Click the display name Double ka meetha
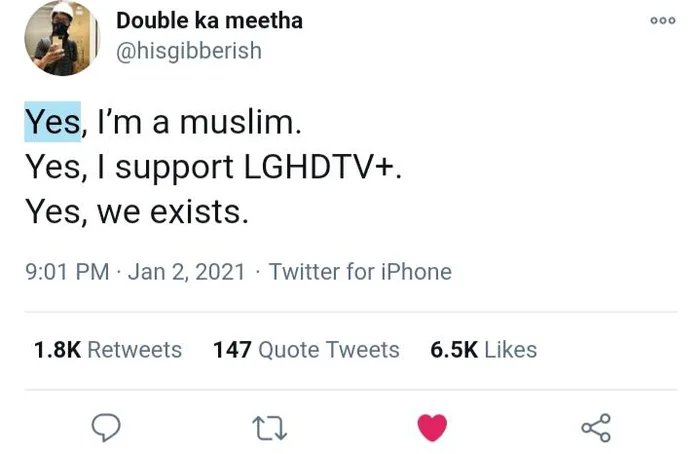The height and width of the screenshot is (454, 700). (209, 21)
